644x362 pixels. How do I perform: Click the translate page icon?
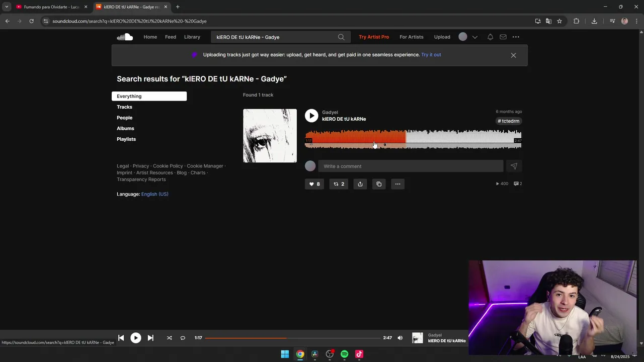coord(548,21)
